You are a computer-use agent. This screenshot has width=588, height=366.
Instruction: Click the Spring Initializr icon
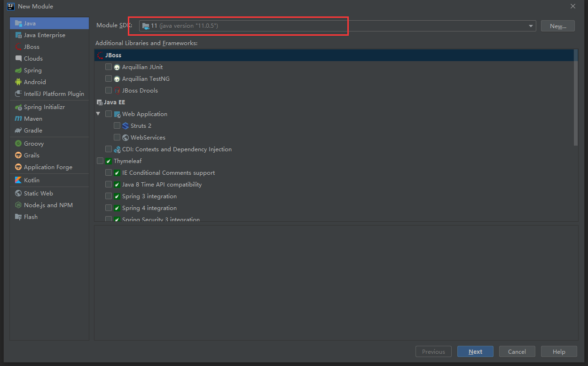tap(18, 107)
